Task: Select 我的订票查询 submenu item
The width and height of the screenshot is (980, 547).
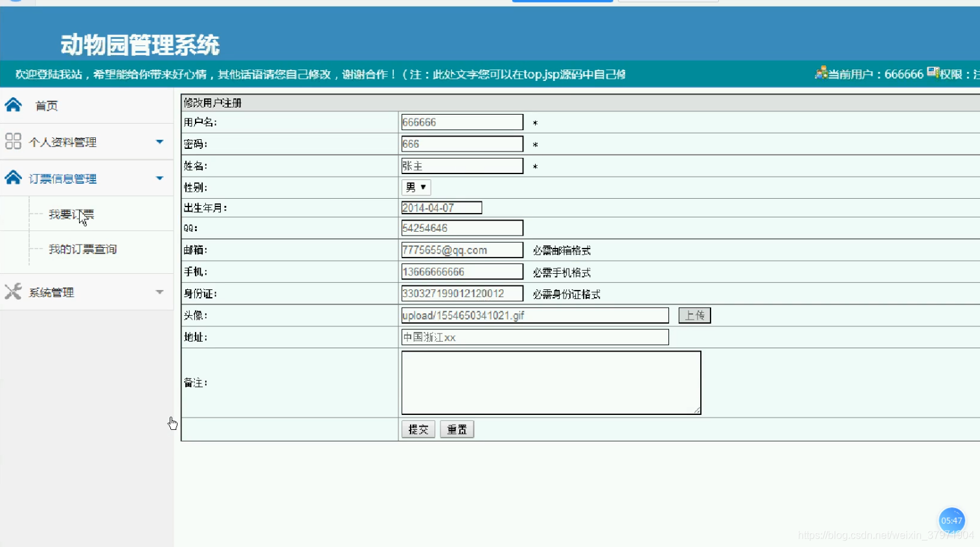Action: click(x=83, y=249)
